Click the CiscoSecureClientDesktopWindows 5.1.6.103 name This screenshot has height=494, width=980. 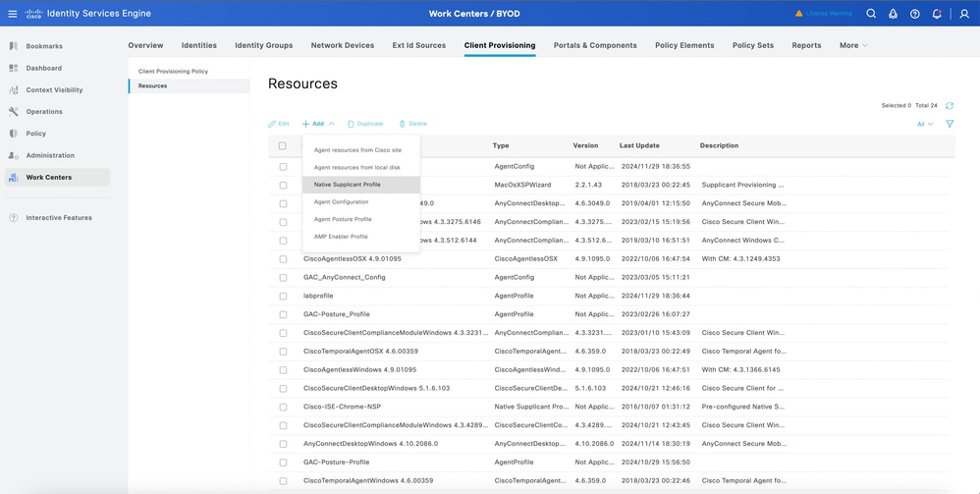pyautogui.click(x=376, y=388)
